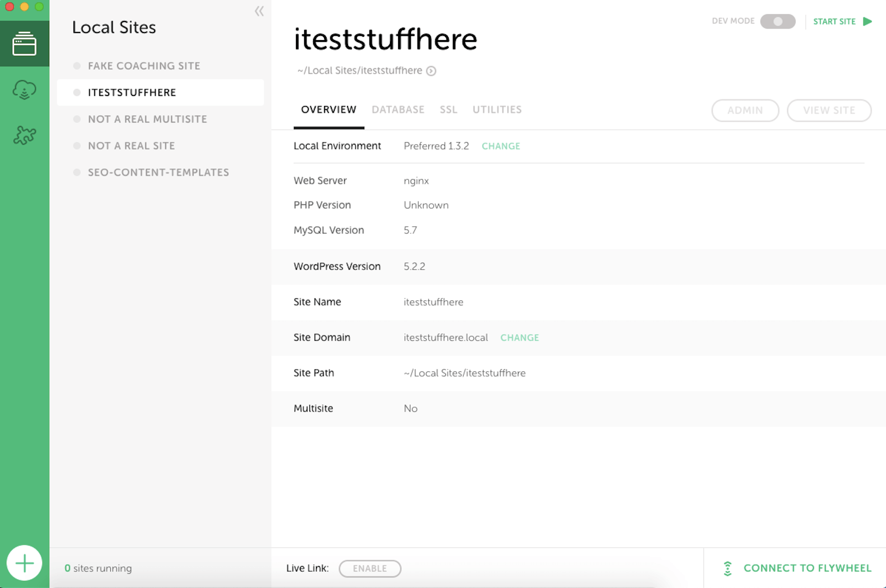Click the Site Name value iteststuffhere

[x=433, y=303]
